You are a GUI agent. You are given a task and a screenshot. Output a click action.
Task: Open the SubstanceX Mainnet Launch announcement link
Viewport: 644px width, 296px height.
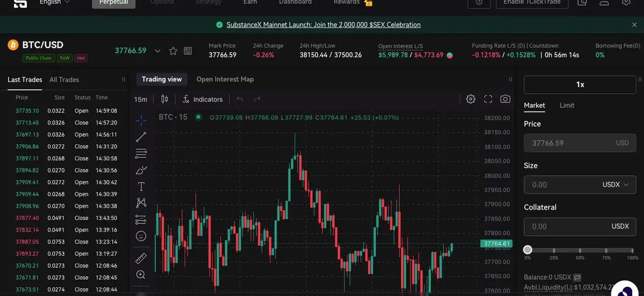point(323,25)
